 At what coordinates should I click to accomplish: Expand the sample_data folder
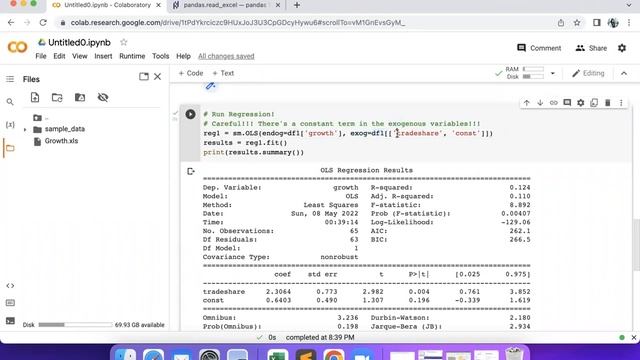point(25,129)
